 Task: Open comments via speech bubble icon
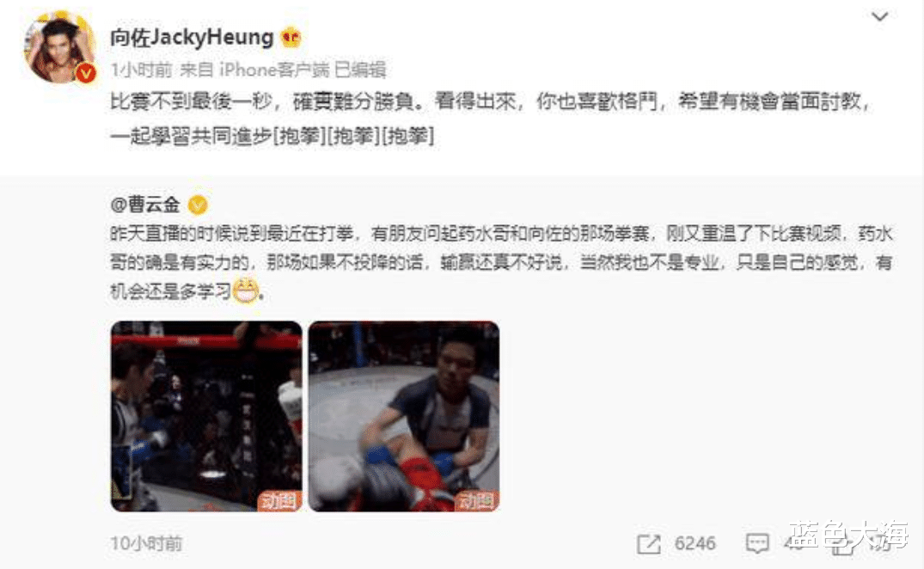click(x=757, y=544)
